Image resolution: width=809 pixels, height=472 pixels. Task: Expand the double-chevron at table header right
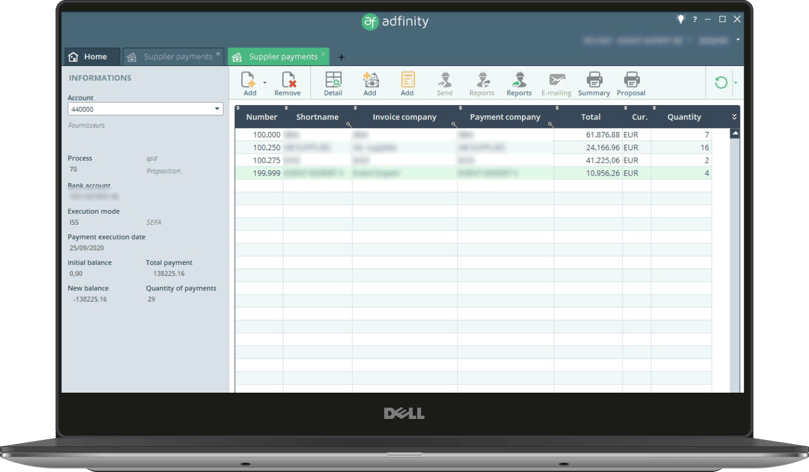tap(734, 117)
